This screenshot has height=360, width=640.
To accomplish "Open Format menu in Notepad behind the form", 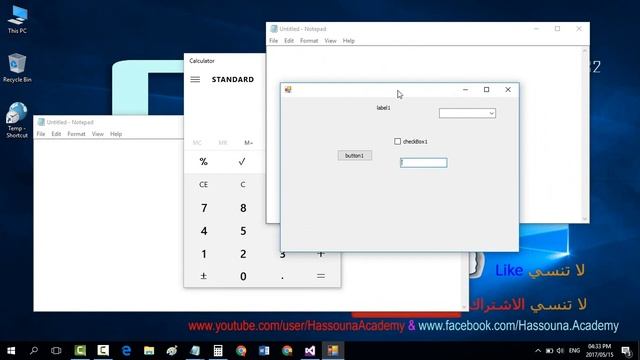I will 309,41.
